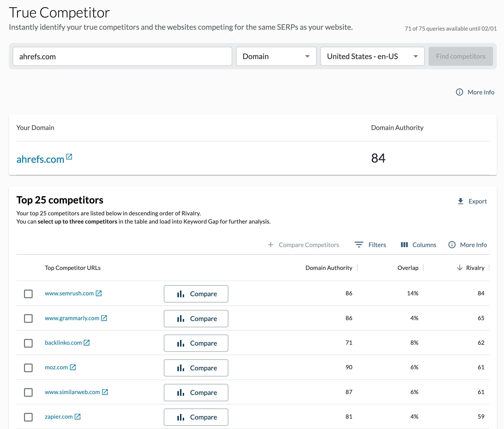Viewport: 504px width, 429px height.
Task: Check the backlinko.com row checkbox
Action: pyautogui.click(x=28, y=343)
